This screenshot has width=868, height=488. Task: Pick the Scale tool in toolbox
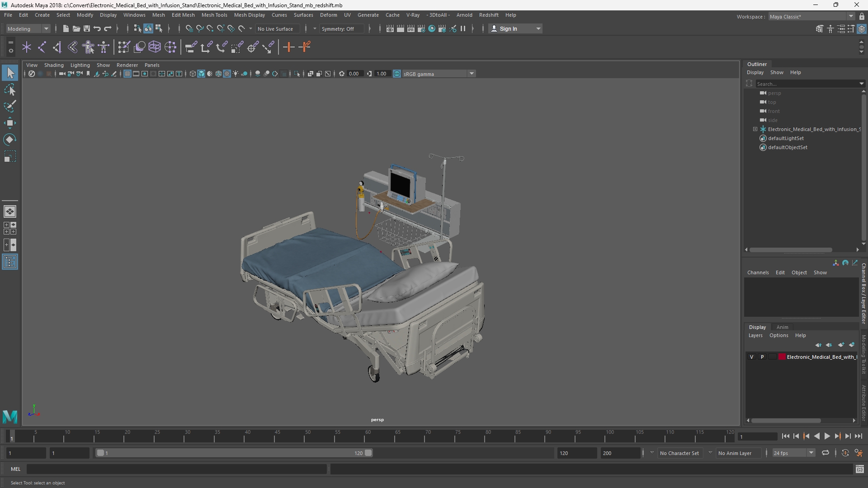pyautogui.click(x=10, y=156)
